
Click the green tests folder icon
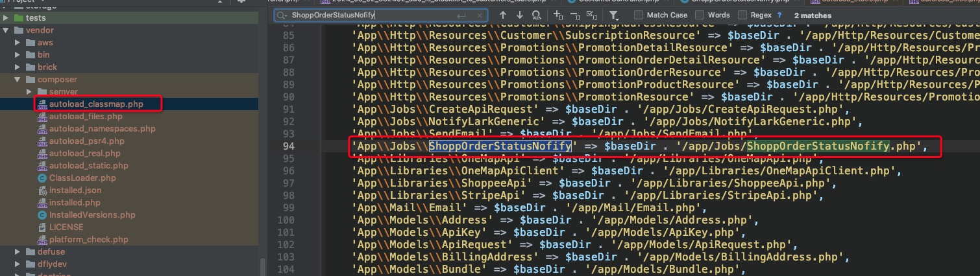18,18
